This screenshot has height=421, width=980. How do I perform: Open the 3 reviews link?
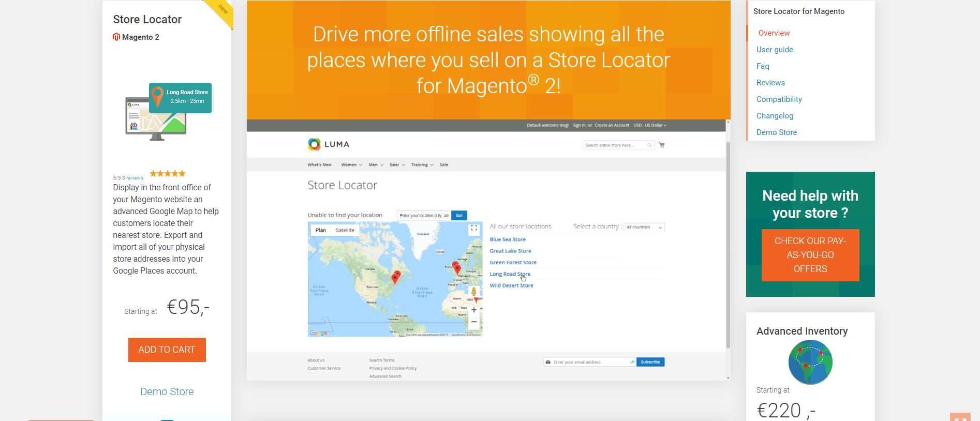click(132, 177)
